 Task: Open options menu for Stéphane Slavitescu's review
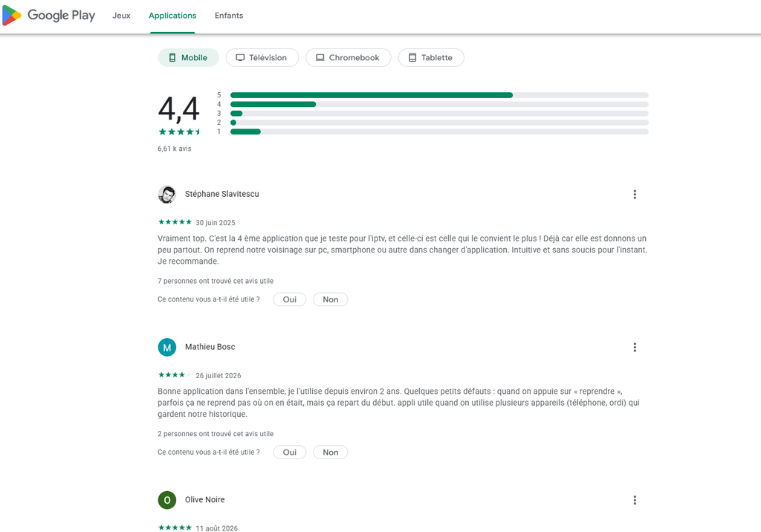click(635, 195)
